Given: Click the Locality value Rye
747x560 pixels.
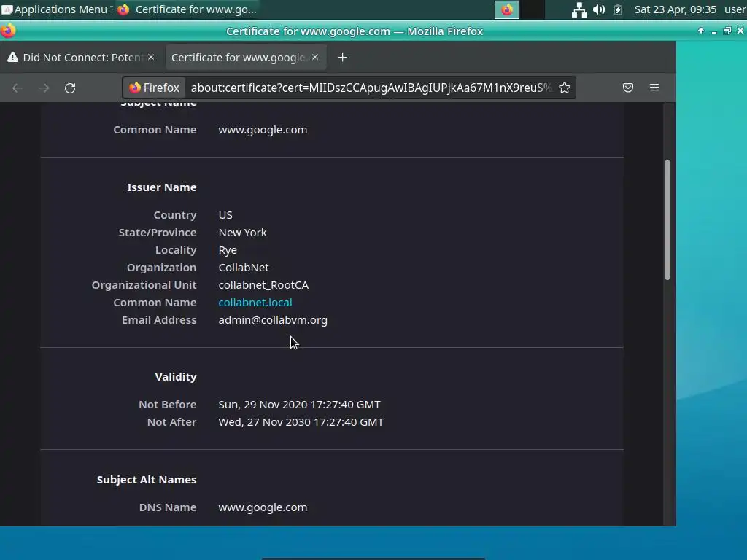Looking at the screenshot, I should 228,250.
